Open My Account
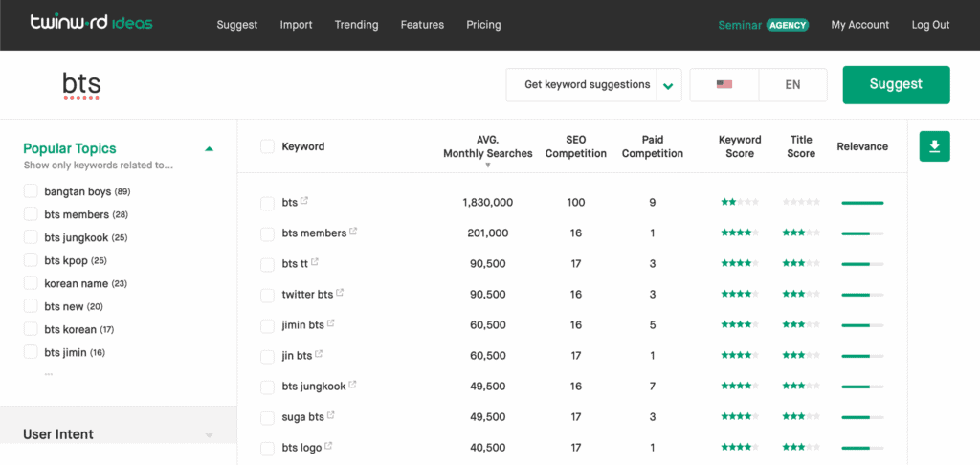This screenshot has width=980, height=465. (860, 25)
